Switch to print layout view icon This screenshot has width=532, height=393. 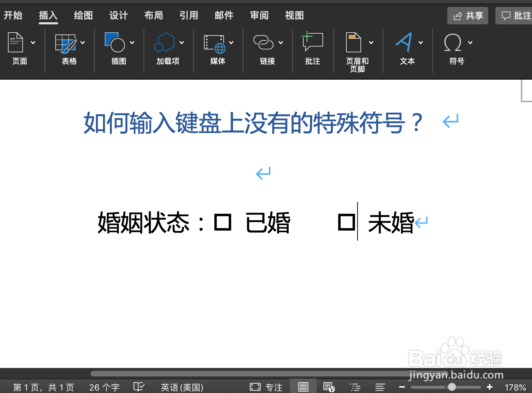[x=303, y=387]
